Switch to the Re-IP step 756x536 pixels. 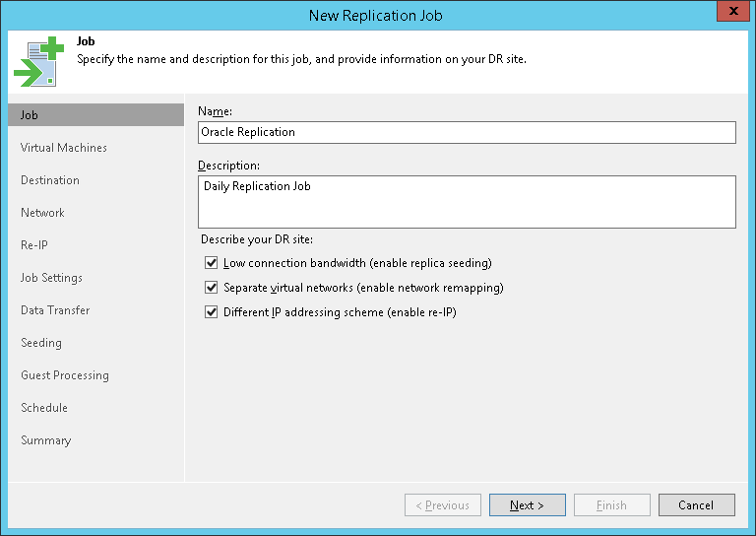tap(34, 245)
